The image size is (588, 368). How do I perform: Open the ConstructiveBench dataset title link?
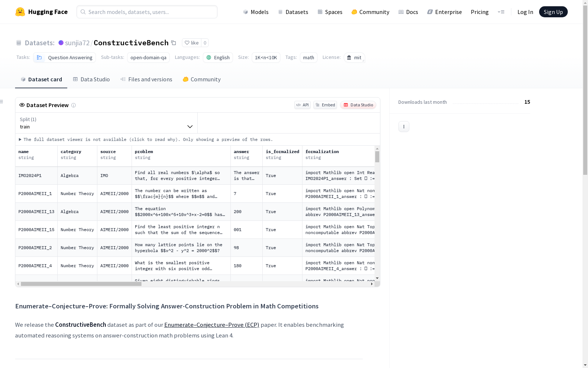131,43
